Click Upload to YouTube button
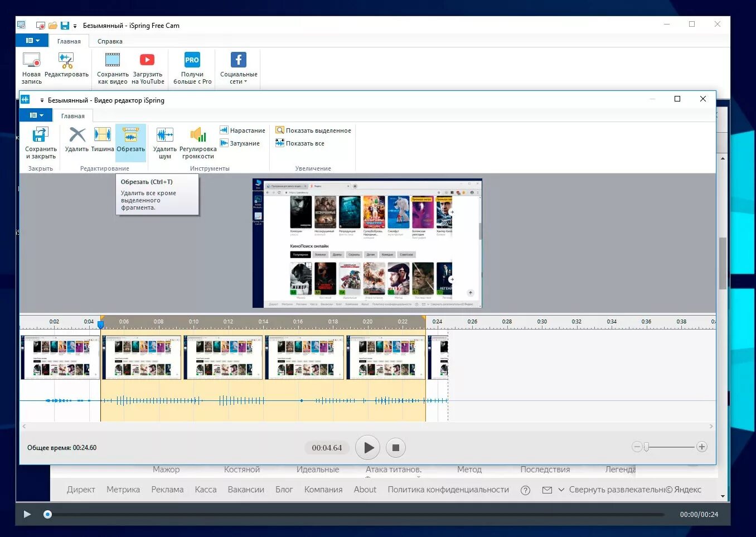Image resolution: width=756 pixels, height=537 pixels. pos(148,68)
